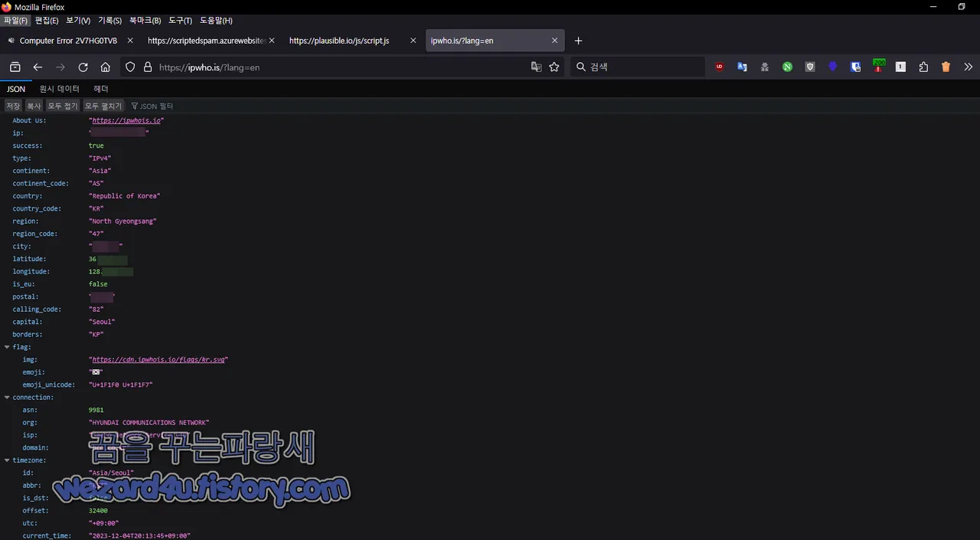The image size is (980, 540).
Task: Open the green N extension icon
Action: coord(787,67)
